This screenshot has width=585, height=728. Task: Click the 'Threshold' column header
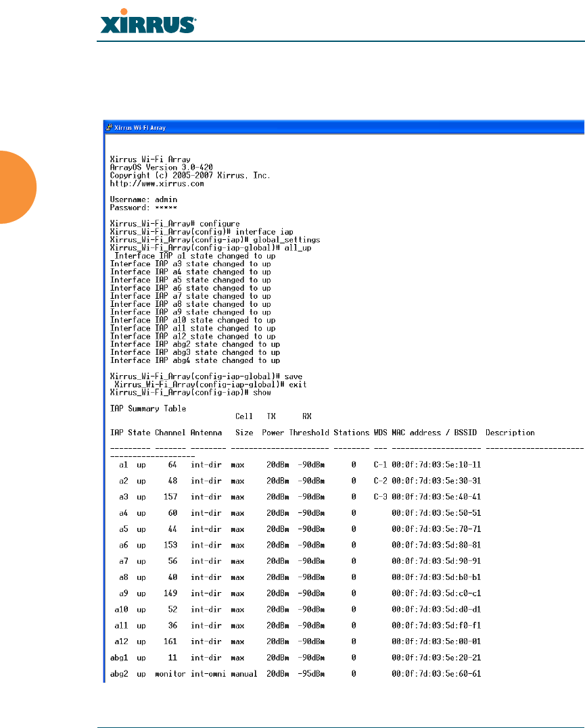click(309, 433)
